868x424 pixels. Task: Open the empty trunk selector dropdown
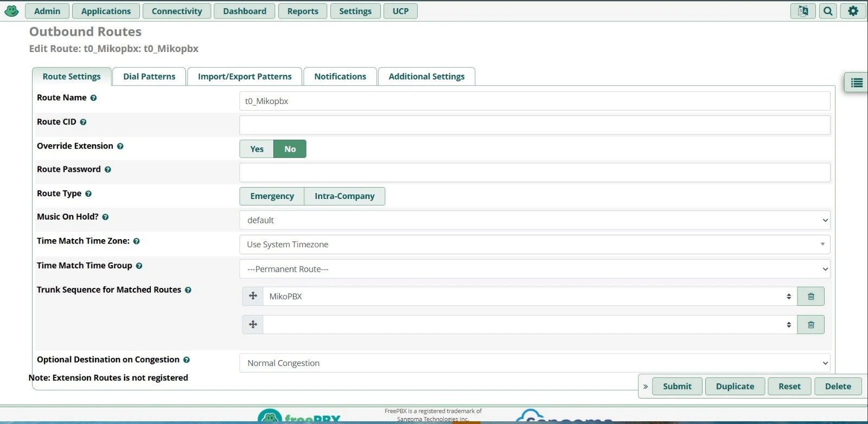pyautogui.click(x=530, y=325)
